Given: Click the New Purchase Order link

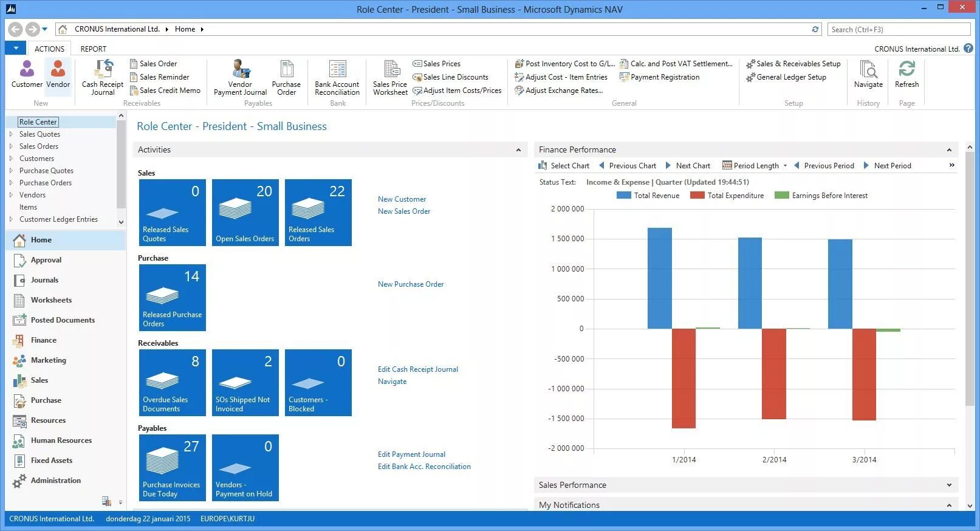Looking at the screenshot, I should [x=411, y=284].
